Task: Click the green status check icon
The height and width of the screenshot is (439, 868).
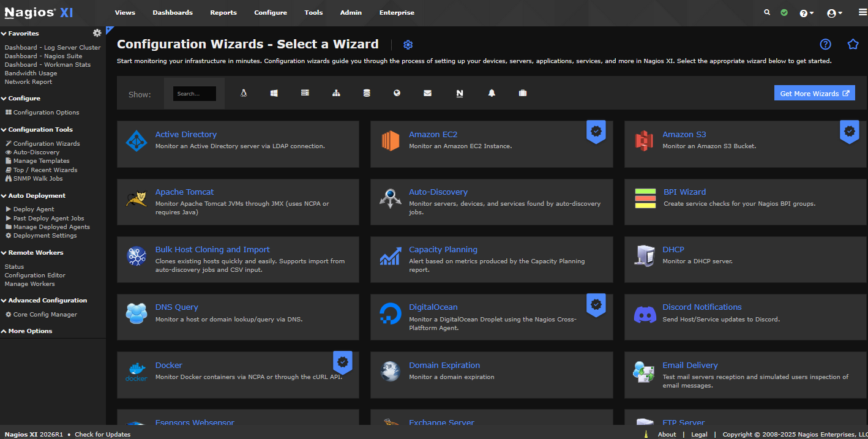Action: (x=784, y=12)
